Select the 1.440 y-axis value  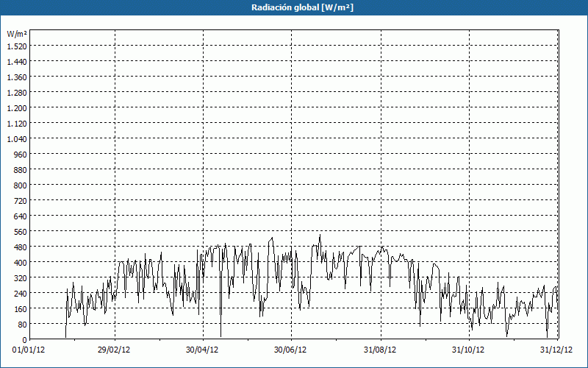coord(17,62)
